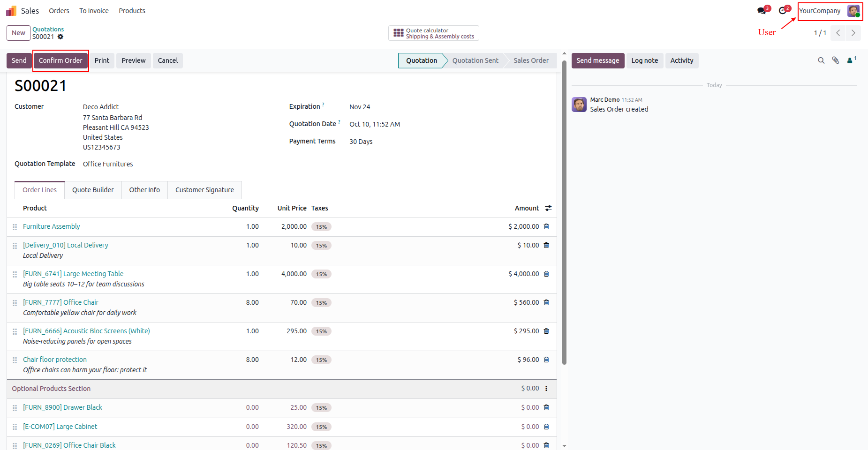
Task: Switch to the Quote Builder tab
Action: (x=93, y=190)
